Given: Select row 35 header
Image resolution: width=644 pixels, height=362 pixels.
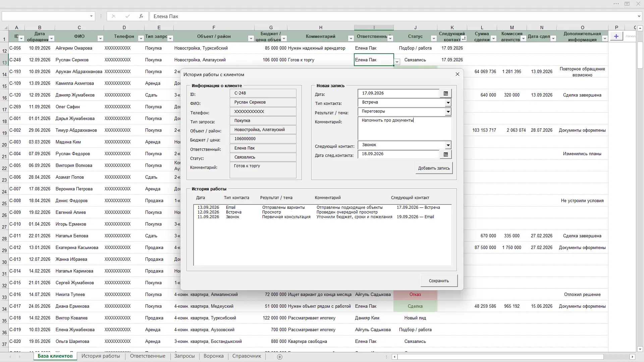Looking at the screenshot, I should coord(4,318).
